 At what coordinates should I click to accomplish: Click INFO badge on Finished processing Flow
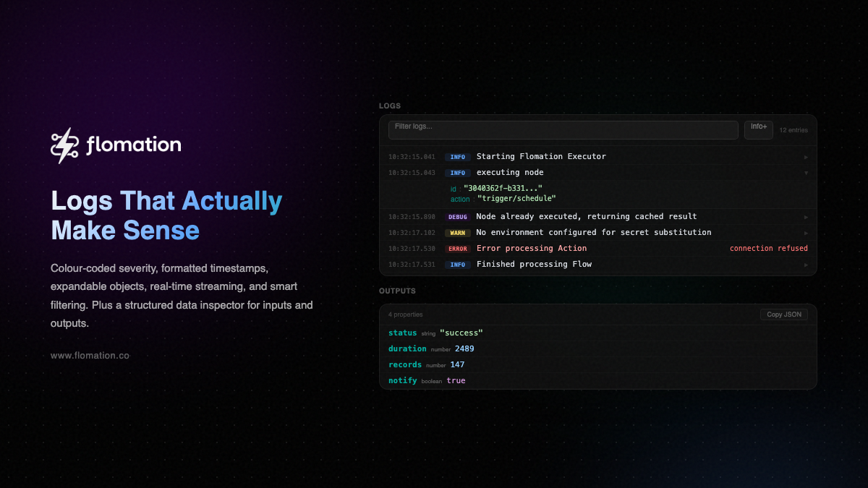click(458, 265)
